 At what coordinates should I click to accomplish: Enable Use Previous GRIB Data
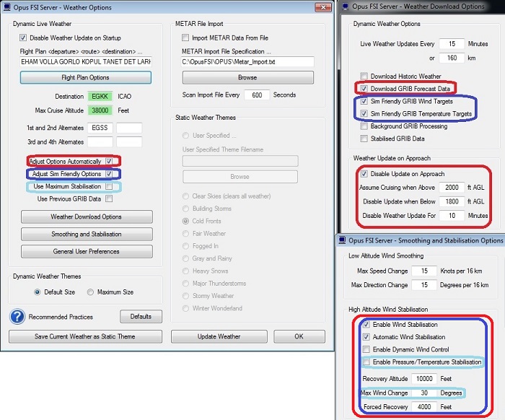coord(109,198)
